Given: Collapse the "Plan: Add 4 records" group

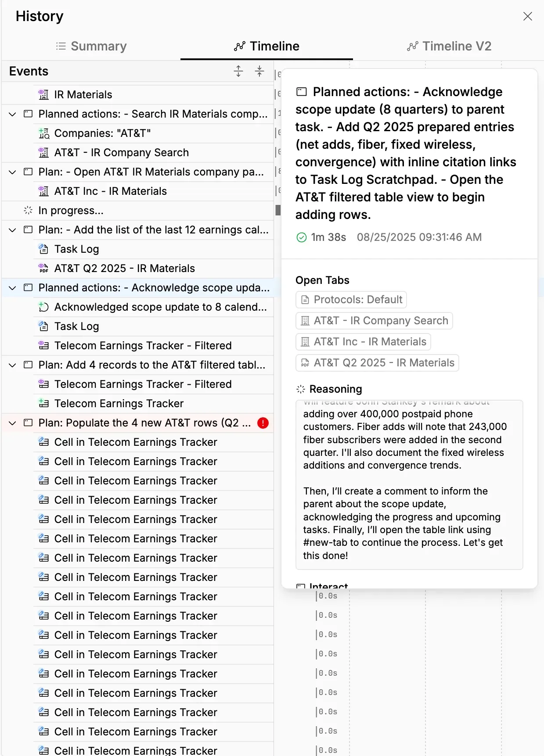Looking at the screenshot, I should pyautogui.click(x=13, y=365).
